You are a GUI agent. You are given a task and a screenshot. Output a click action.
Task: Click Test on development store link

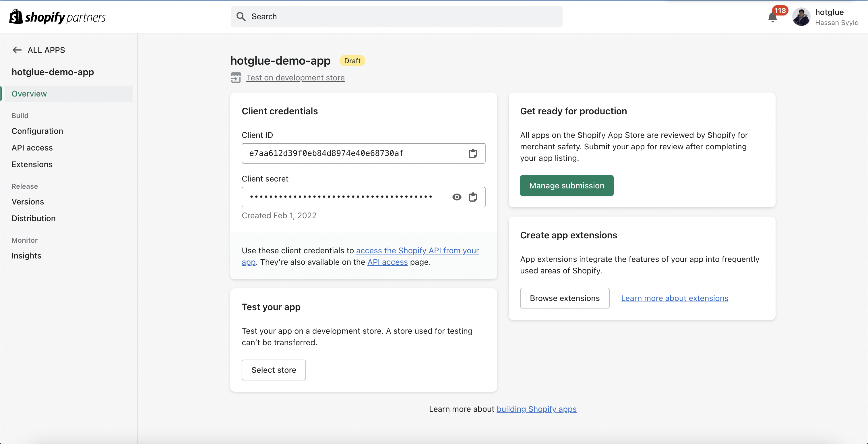(295, 78)
